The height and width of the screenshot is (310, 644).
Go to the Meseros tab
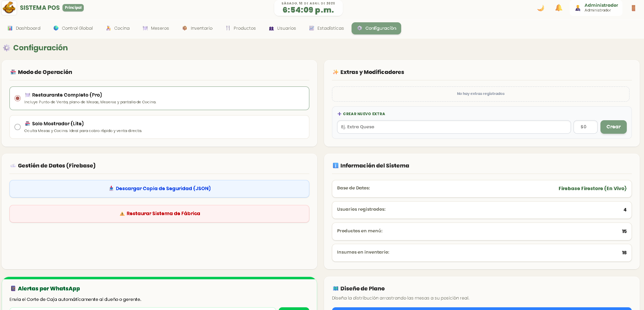pos(156,28)
